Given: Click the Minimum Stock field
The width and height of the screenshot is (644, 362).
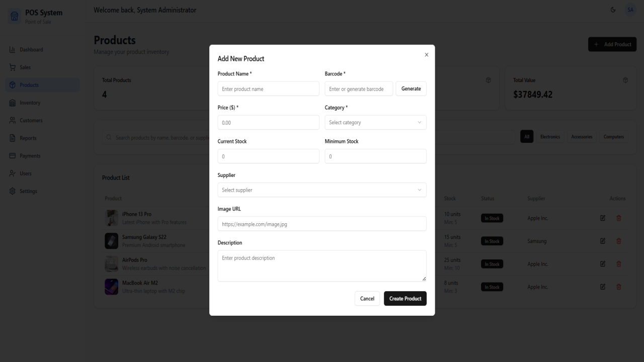Looking at the screenshot, I should tap(375, 156).
